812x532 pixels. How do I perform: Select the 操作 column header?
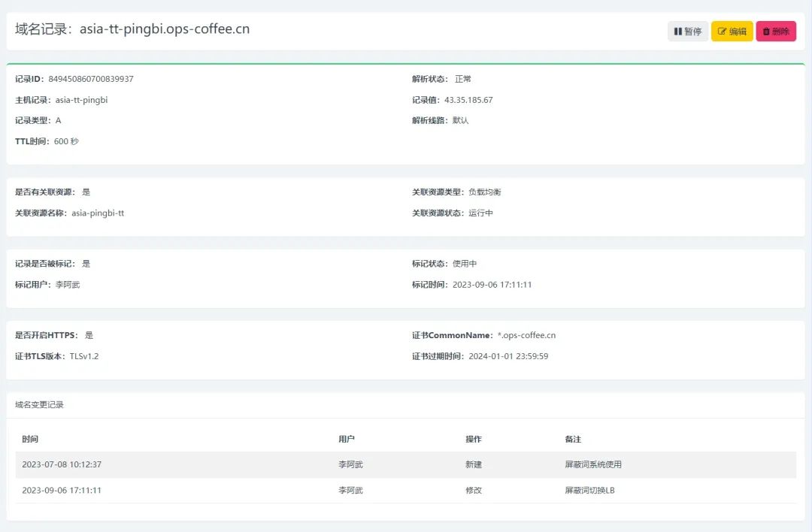[x=474, y=439]
